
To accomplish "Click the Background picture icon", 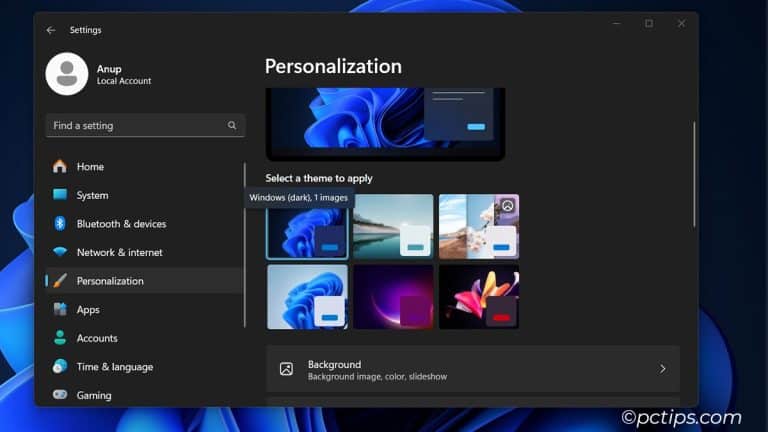I will click(x=287, y=369).
